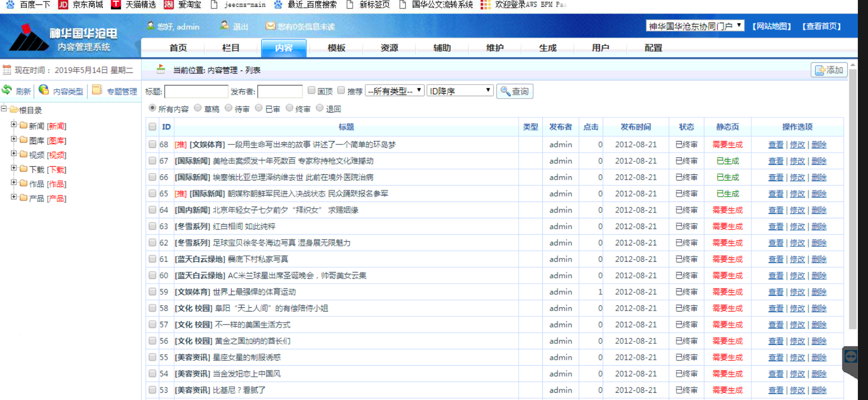The image size is (868, 400).
Task: Click the 爱淘宝 bookmark icon
Action: tap(168, 5)
